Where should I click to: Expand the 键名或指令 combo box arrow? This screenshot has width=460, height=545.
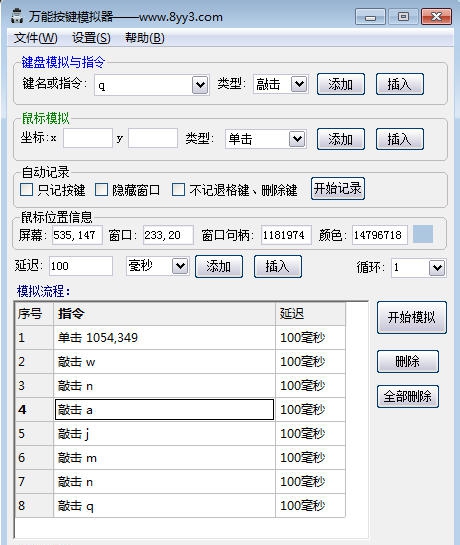click(x=200, y=85)
